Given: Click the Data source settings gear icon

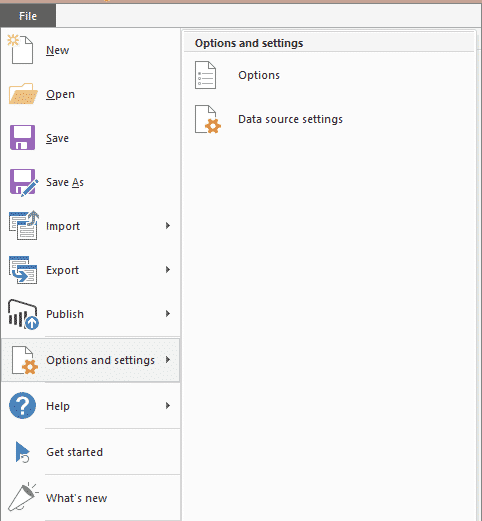Looking at the screenshot, I should (208, 119).
